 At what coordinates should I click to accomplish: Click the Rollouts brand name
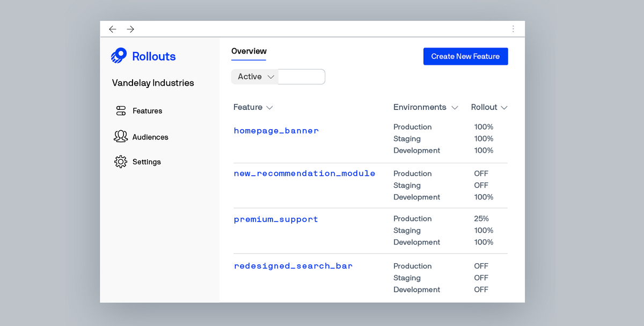[x=154, y=56]
